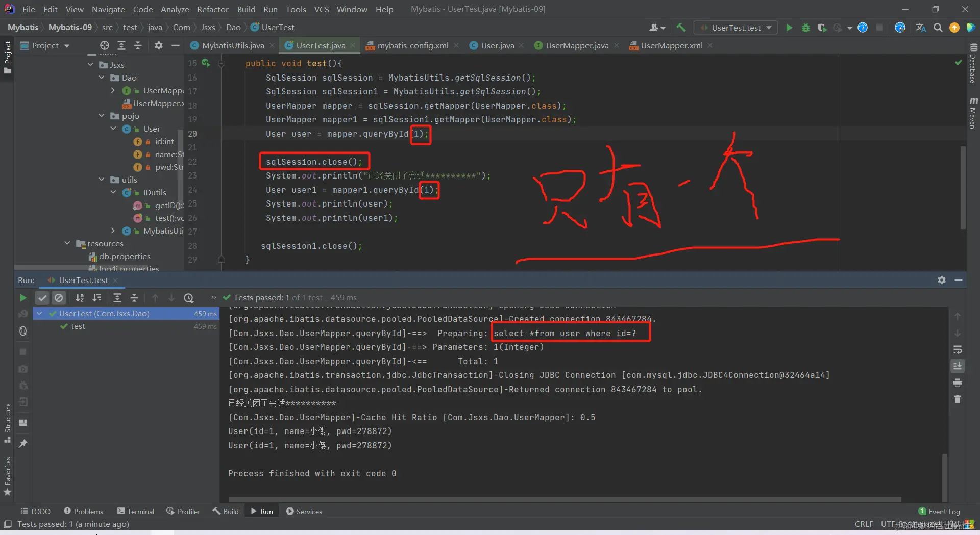Screen dimensions: 980x535
Task: Click CRLF line separator in status bar
Action: pos(864,524)
